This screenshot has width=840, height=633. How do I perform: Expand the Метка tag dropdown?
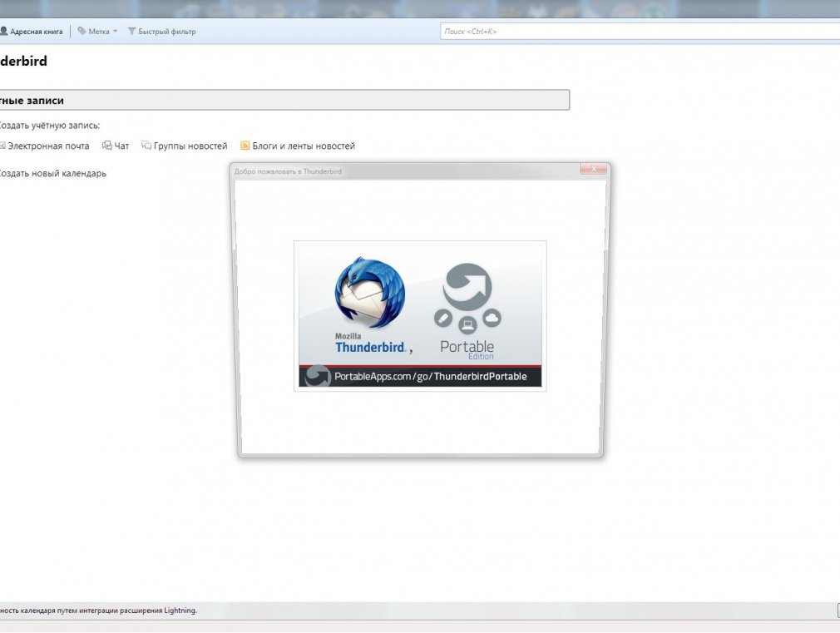(x=97, y=32)
